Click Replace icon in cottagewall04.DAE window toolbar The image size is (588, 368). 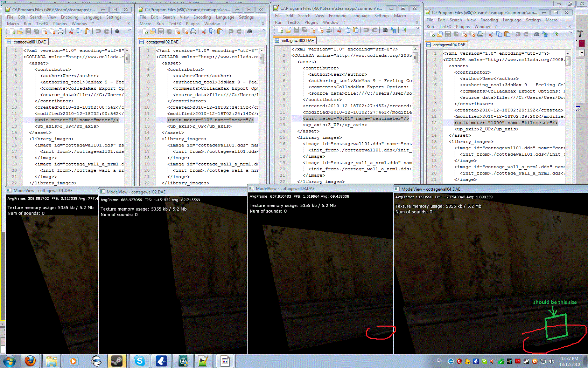(545, 34)
